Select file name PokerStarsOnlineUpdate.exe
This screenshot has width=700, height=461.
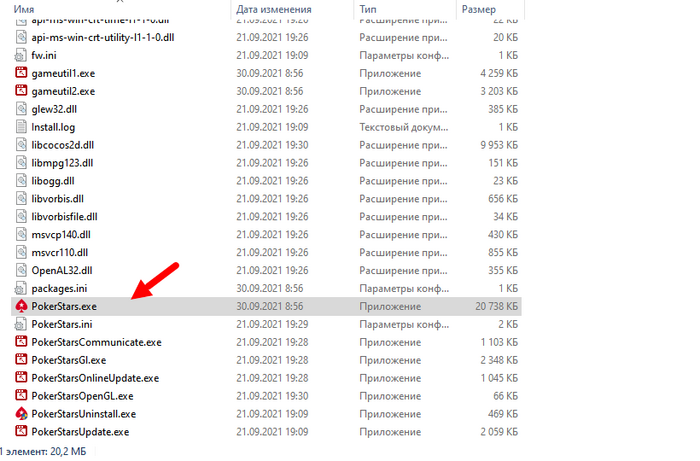click(95, 378)
